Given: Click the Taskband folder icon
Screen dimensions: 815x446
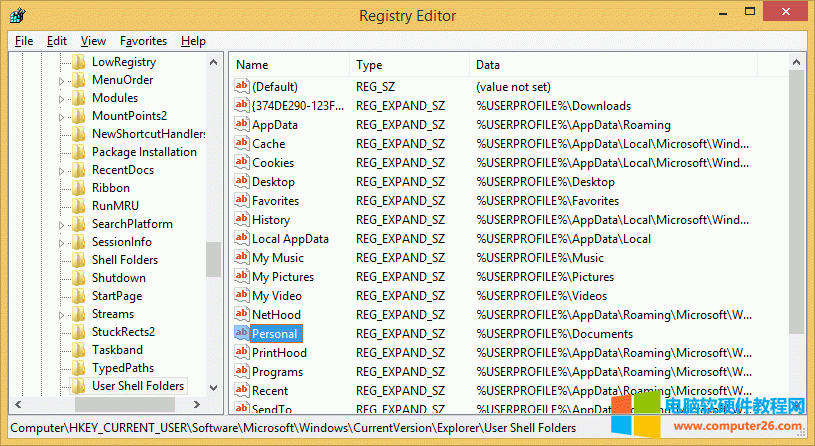Looking at the screenshot, I should coord(79,350).
